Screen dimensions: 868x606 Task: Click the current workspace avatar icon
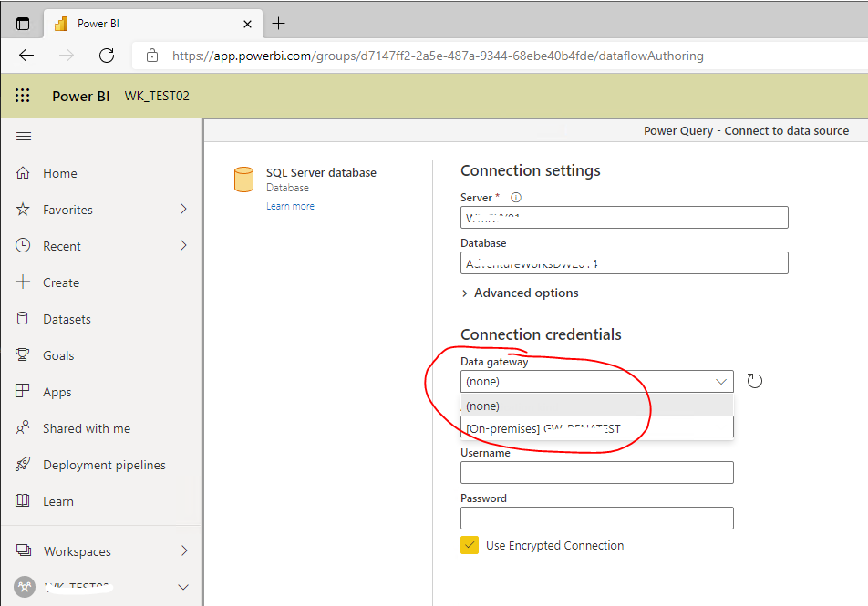point(25,587)
